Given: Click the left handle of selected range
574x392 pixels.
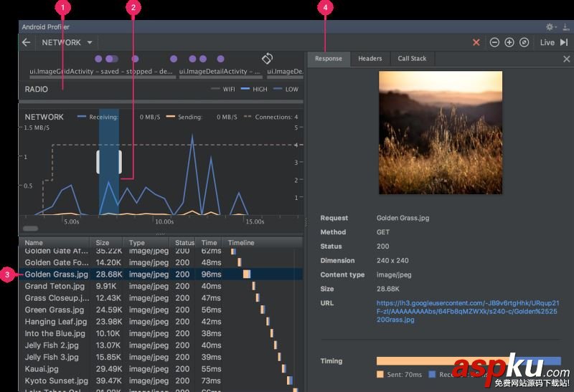Looking at the screenshot, I should pyautogui.click(x=98, y=162).
